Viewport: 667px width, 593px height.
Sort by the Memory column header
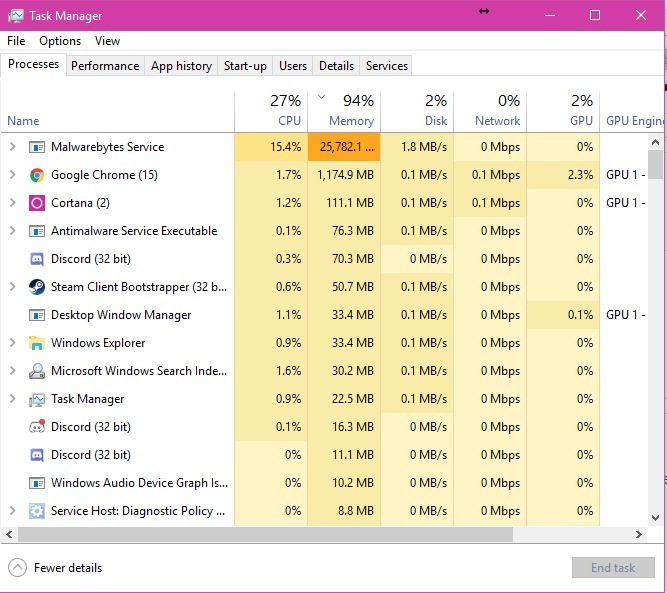pos(344,111)
